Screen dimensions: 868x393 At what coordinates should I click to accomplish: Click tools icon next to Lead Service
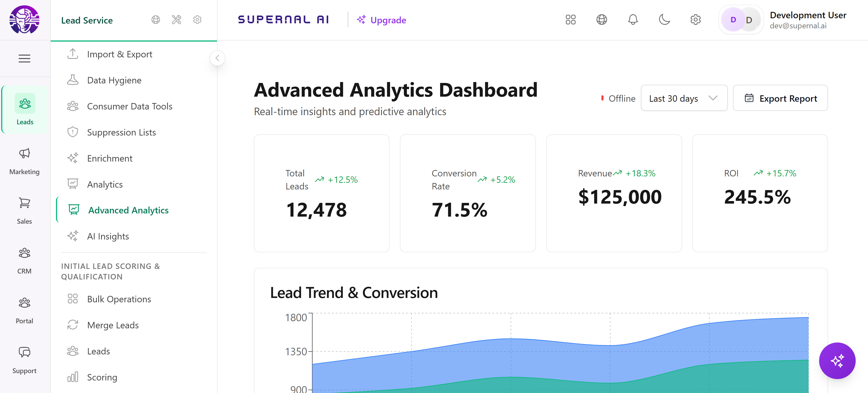pos(177,20)
